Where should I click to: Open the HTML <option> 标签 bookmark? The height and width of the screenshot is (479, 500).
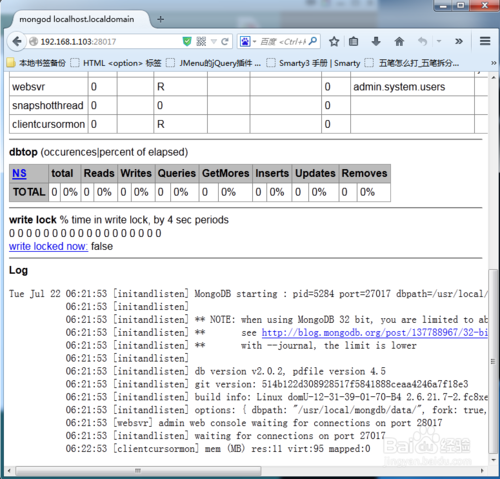116,63
